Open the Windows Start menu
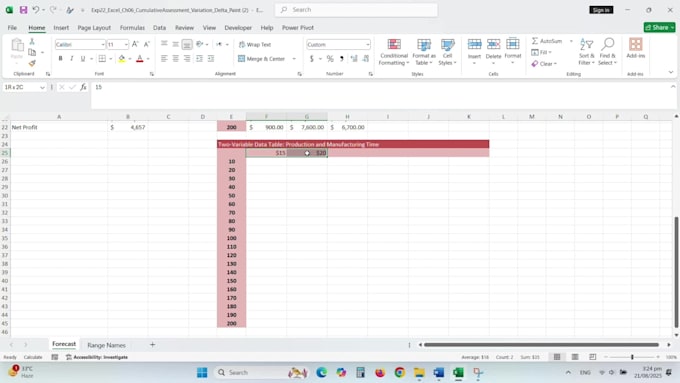This screenshot has width=680, height=383. pyautogui.click(x=202, y=373)
